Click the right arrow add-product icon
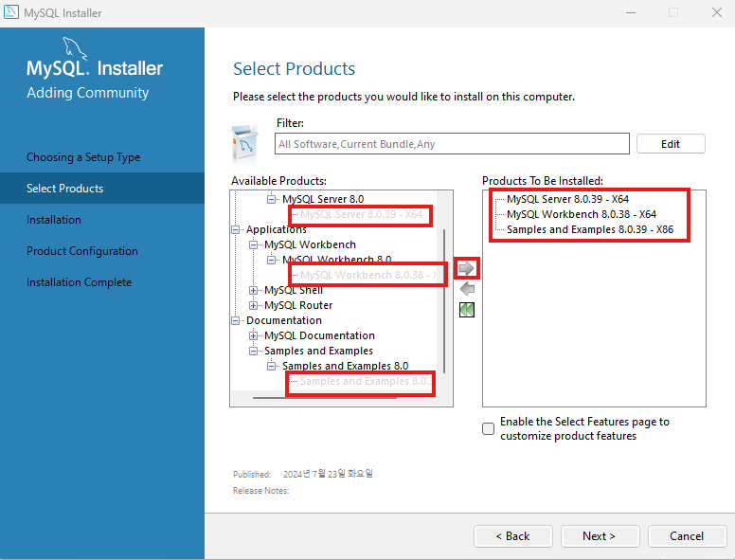 coord(466,268)
